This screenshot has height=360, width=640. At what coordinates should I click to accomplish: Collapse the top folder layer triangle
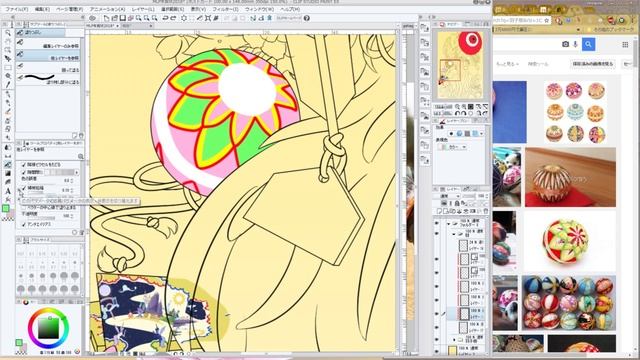coord(448,224)
